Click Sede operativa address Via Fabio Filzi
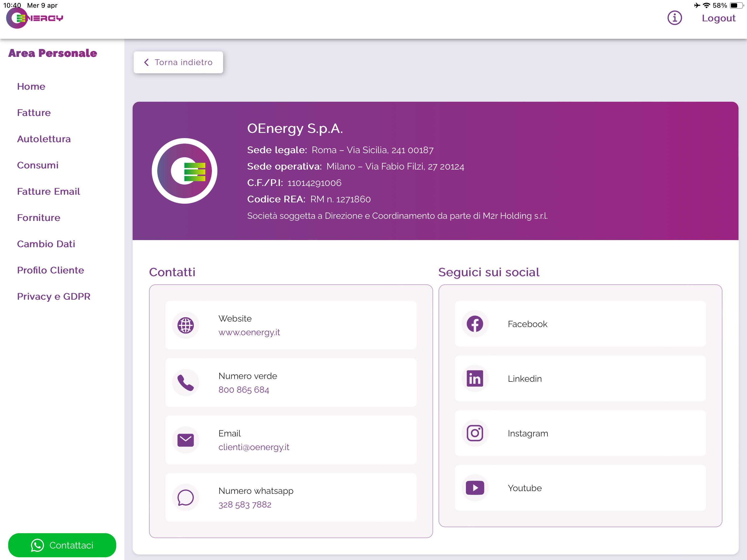 pyautogui.click(x=395, y=167)
